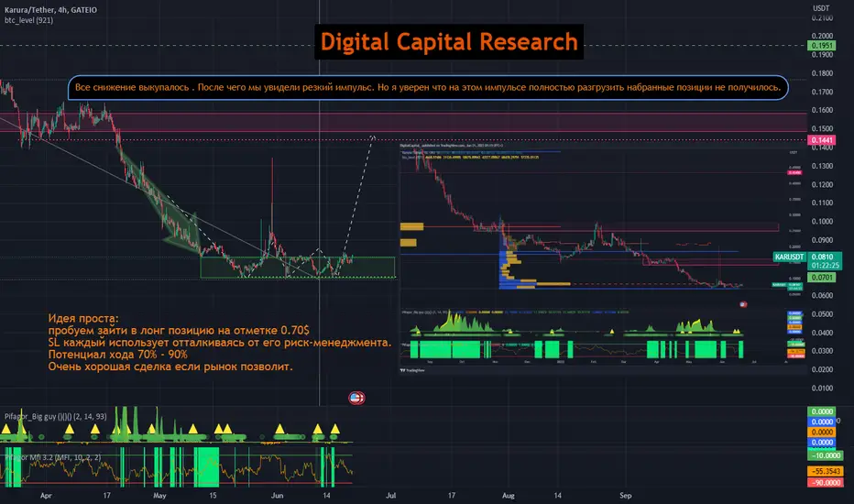
Task: Click the small flag icon inside the embedded chart
Action: click(743, 304)
